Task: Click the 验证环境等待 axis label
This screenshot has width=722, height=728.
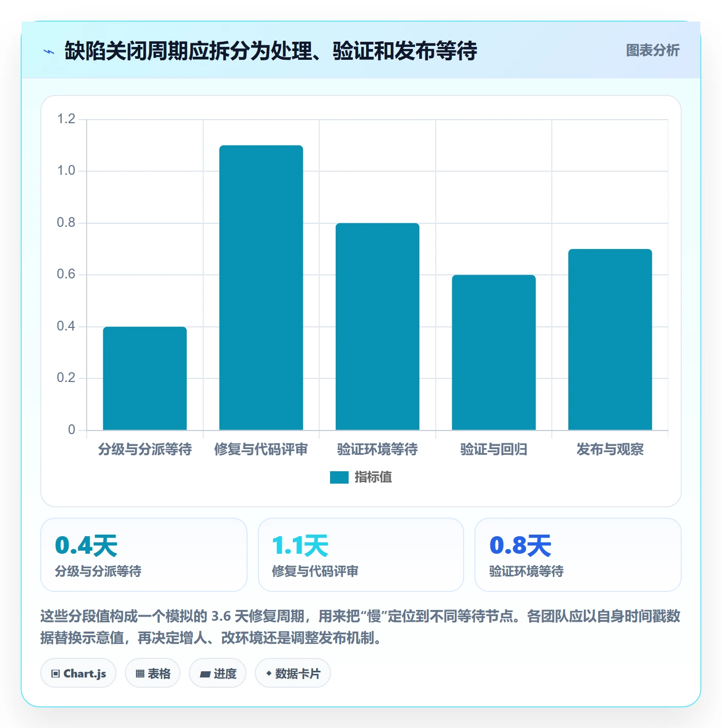Action: 378,450
